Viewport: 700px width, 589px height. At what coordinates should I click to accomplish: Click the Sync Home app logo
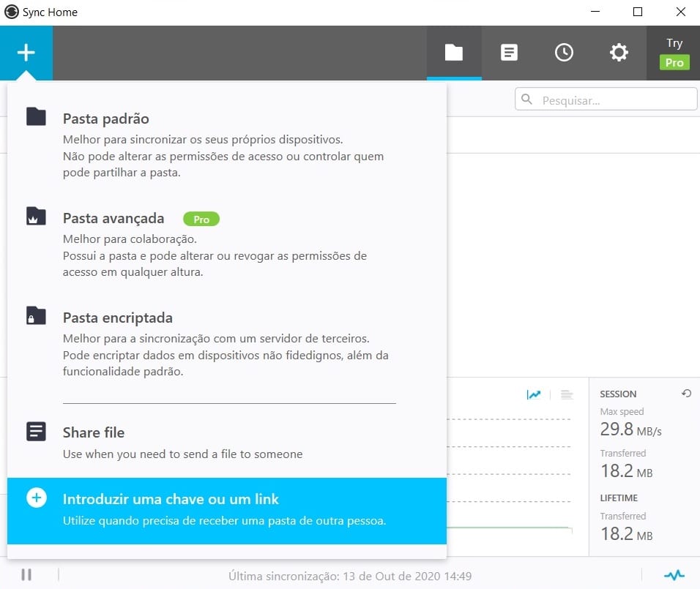[11, 12]
